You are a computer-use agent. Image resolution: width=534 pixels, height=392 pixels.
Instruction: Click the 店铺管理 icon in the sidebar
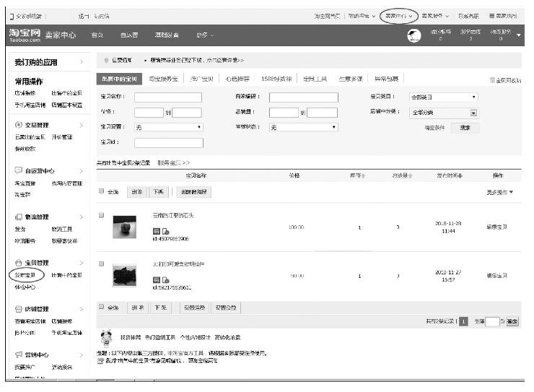pyautogui.click(x=19, y=308)
